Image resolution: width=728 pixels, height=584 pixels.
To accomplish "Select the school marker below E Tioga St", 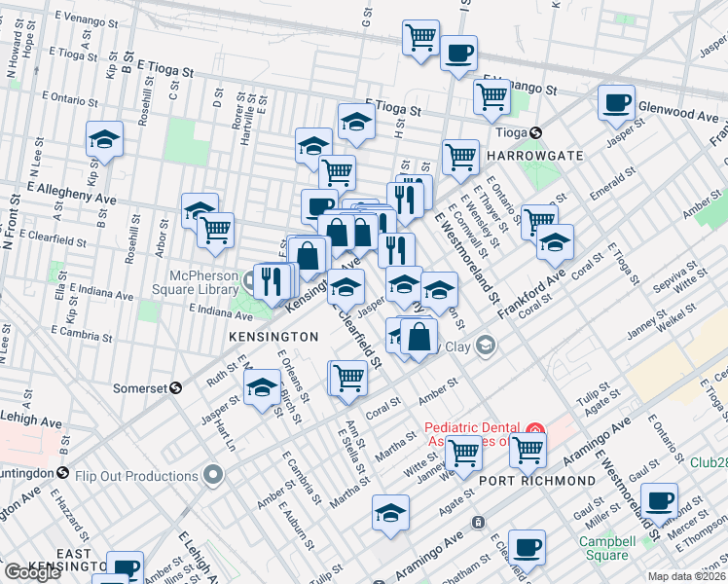I will point(356,123).
